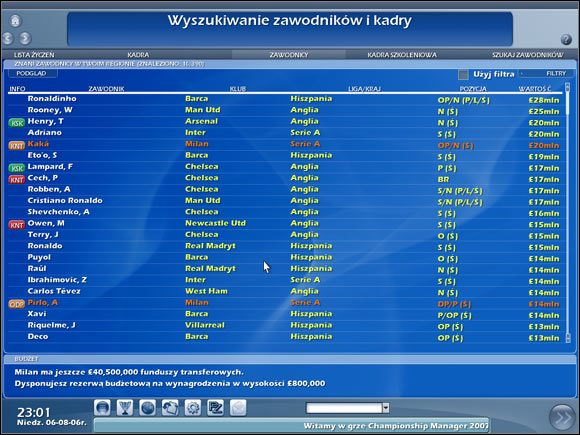Continue with the double-arrow button
Image resolution: width=580 pixels, height=435 pixels.
tap(562, 418)
